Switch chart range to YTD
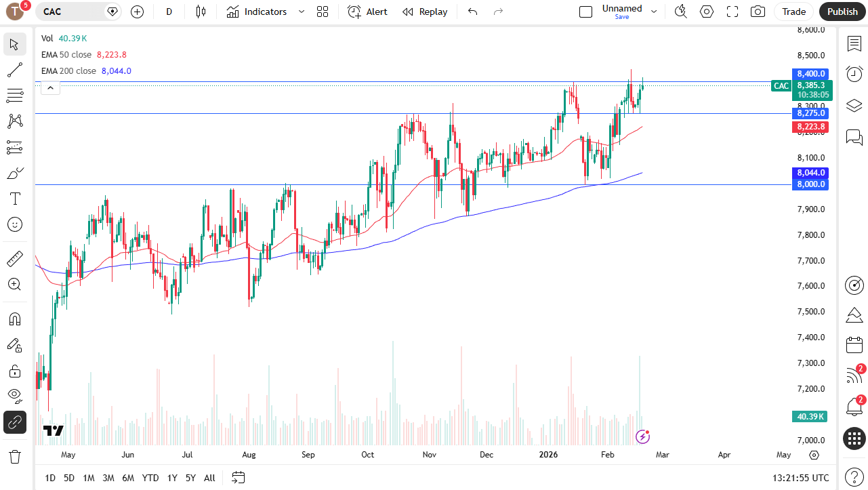This screenshot has width=868, height=490. coord(150,478)
